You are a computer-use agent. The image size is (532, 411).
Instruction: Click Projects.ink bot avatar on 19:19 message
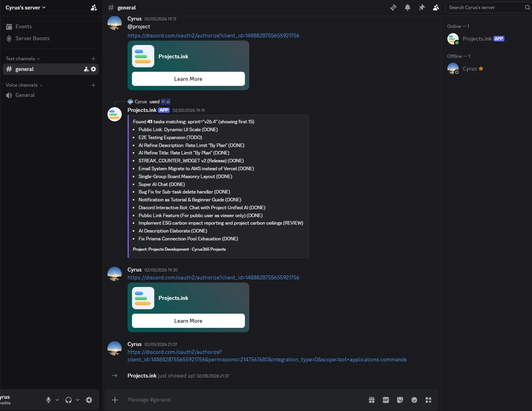point(115,114)
